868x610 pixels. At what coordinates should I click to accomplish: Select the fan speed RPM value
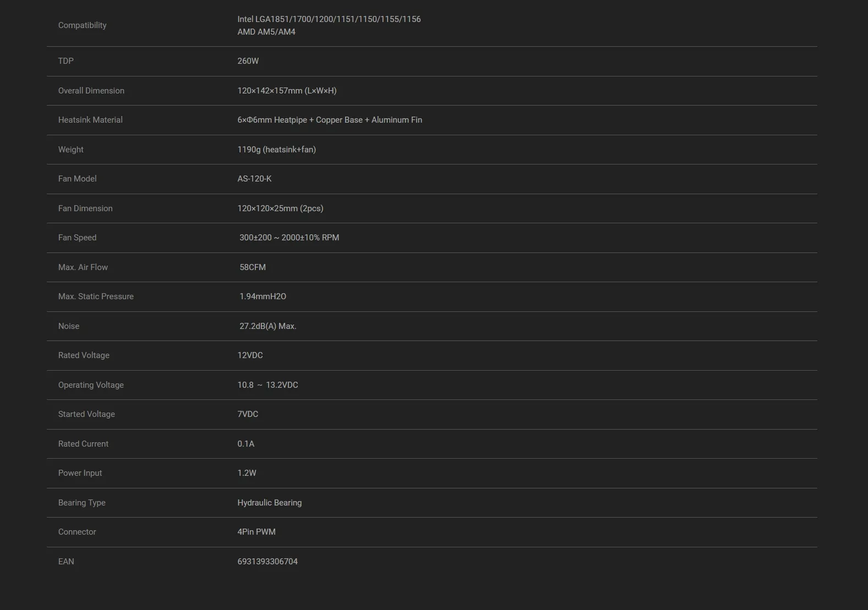pyautogui.click(x=289, y=238)
